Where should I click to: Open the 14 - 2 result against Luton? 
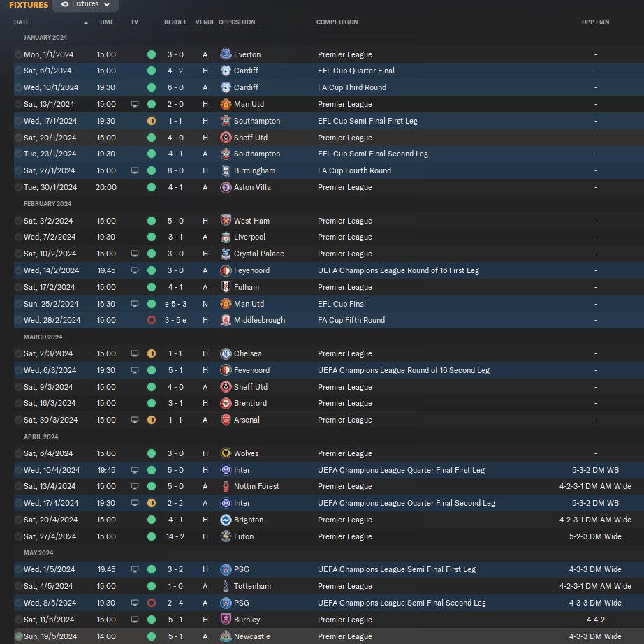pos(175,536)
